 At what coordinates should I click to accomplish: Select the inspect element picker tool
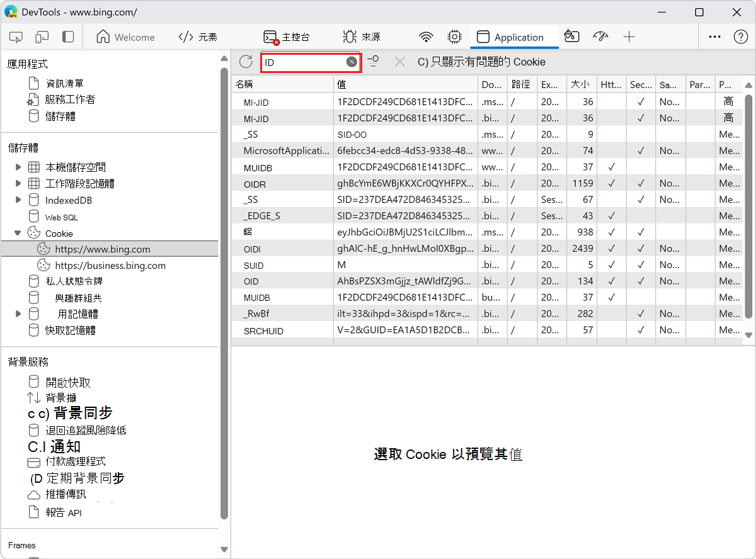pyautogui.click(x=16, y=37)
